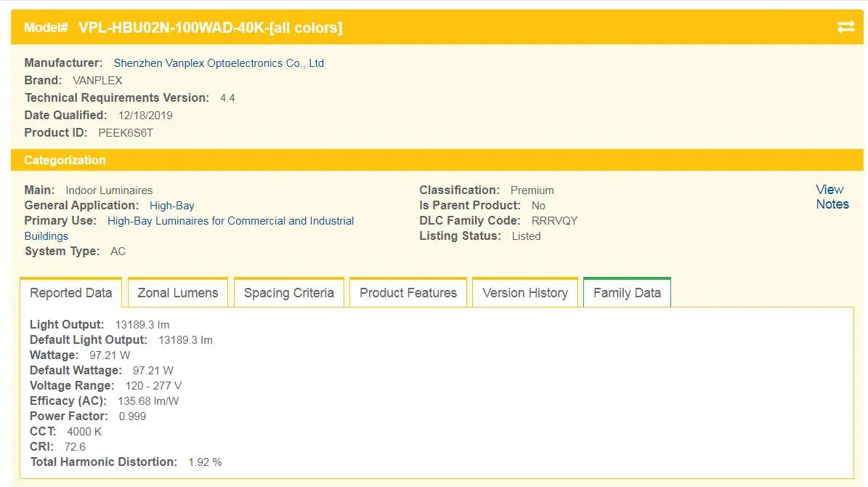Open the View Notes link
868x487 pixels.
point(832,197)
